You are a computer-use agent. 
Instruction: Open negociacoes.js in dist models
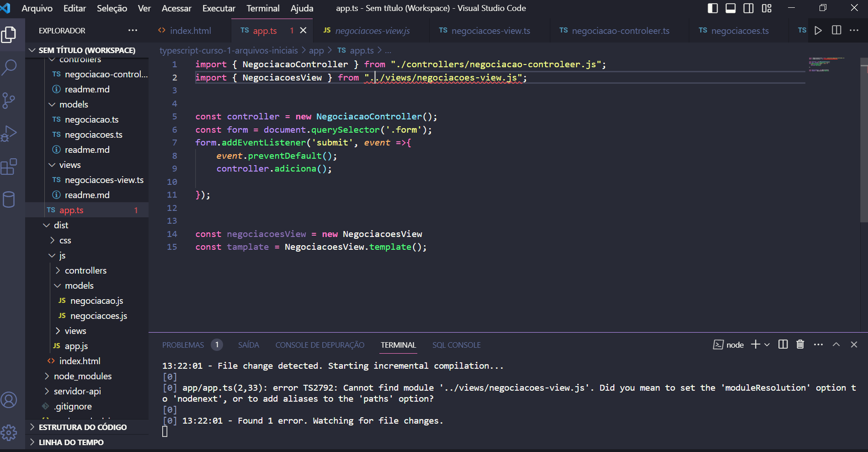pyautogui.click(x=87, y=316)
